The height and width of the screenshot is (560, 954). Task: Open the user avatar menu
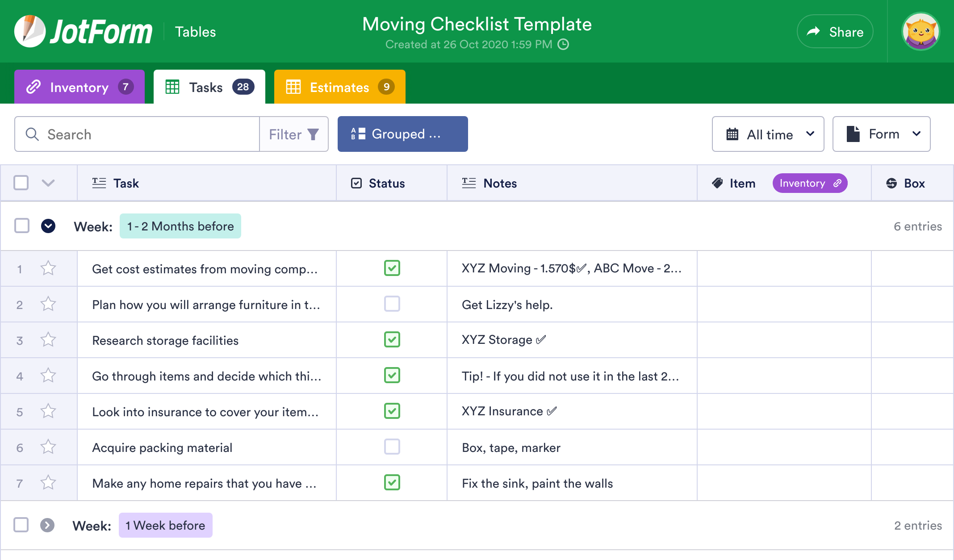pyautogui.click(x=921, y=31)
